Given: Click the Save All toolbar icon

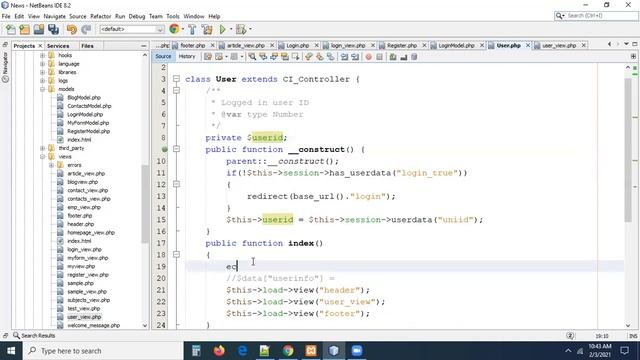Looking at the screenshot, I should pyautogui.click(x=53, y=29).
